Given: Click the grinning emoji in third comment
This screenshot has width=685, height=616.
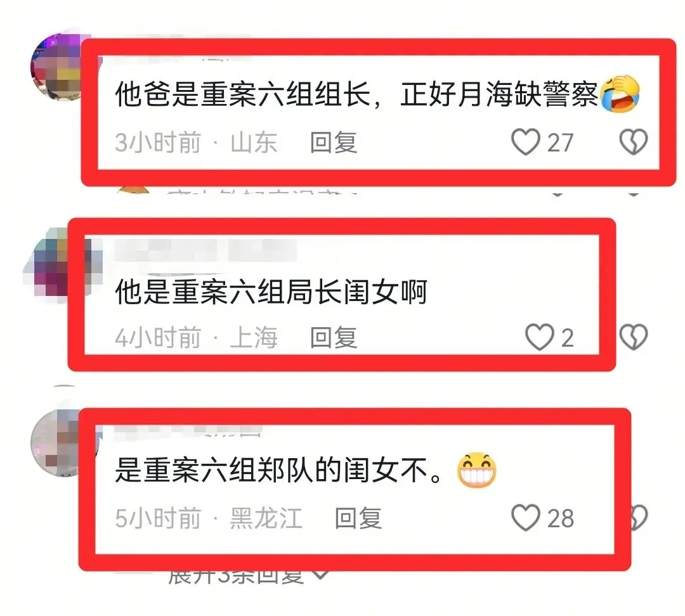Looking at the screenshot, I should (476, 470).
